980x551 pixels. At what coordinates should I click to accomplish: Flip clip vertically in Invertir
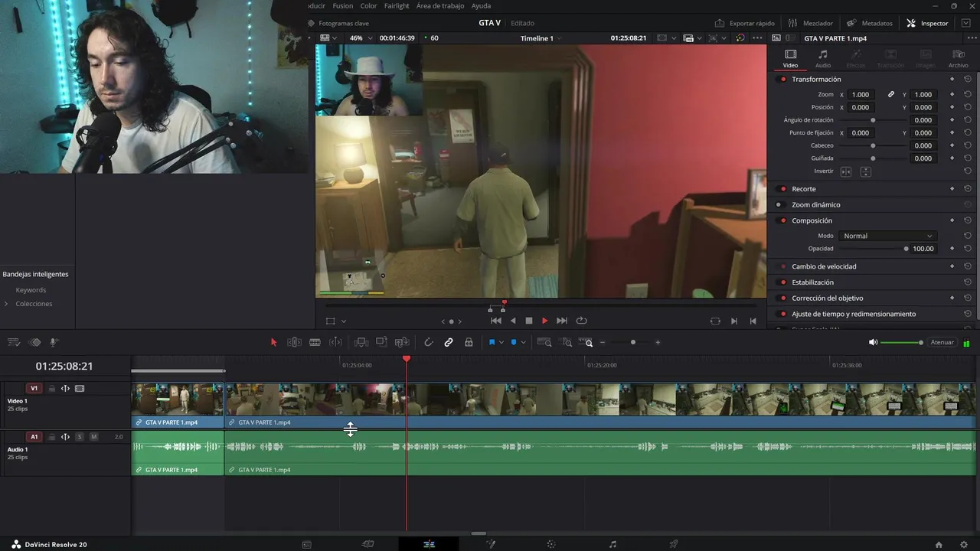pyautogui.click(x=865, y=171)
